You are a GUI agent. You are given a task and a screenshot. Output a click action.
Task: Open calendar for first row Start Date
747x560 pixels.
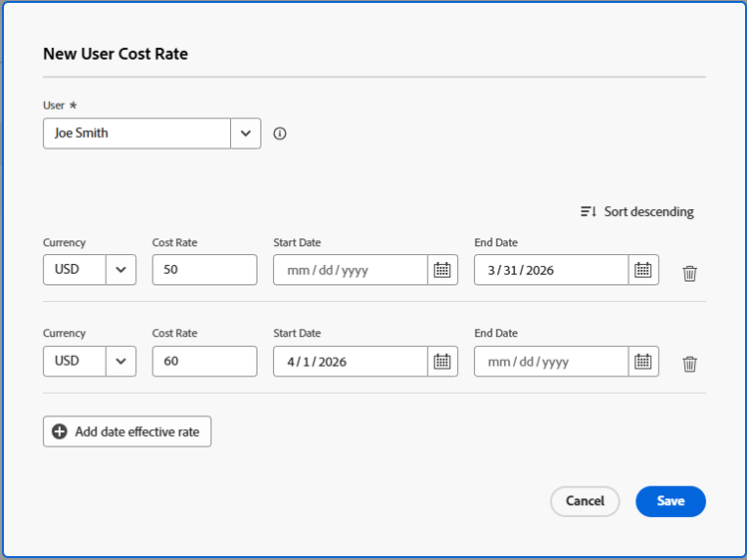443,270
